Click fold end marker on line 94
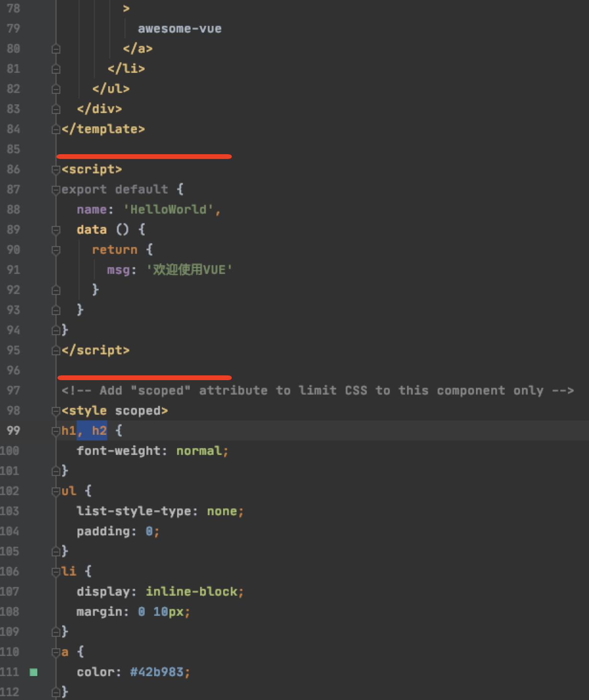This screenshot has width=589, height=700. click(x=56, y=330)
